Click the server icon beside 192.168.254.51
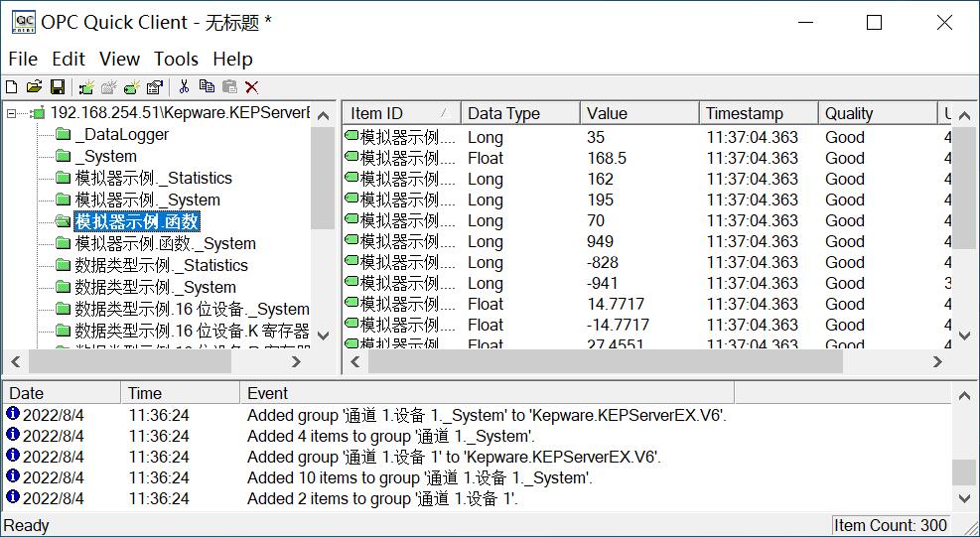The height and width of the screenshot is (537, 980). coord(38,113)
